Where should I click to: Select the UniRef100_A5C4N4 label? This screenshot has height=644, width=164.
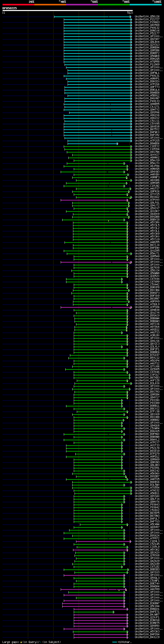coord(147,524)
